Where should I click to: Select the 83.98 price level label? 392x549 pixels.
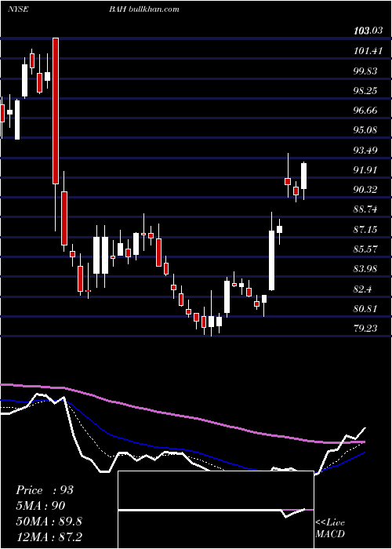(366, 269)
